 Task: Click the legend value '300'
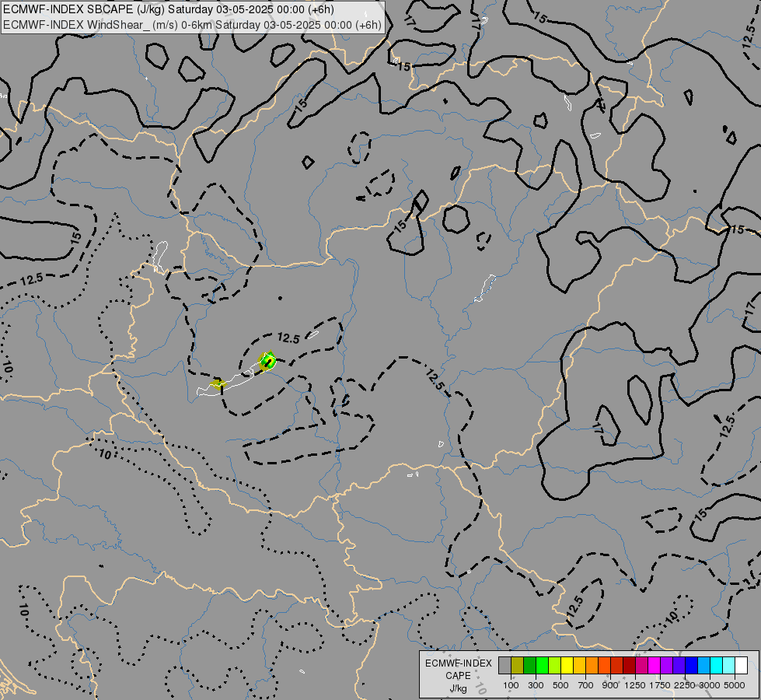536,685
